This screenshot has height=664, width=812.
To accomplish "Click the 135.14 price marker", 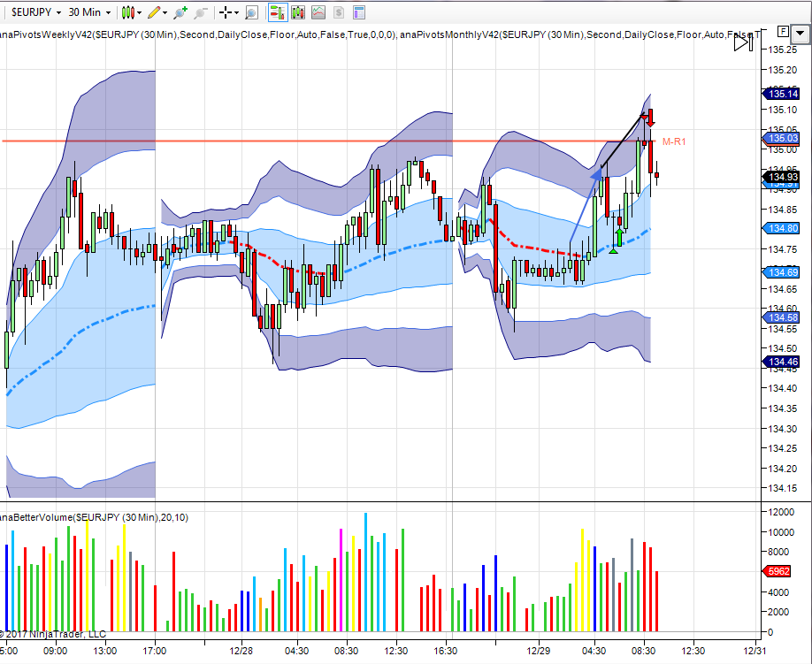I will coord(781,94).
